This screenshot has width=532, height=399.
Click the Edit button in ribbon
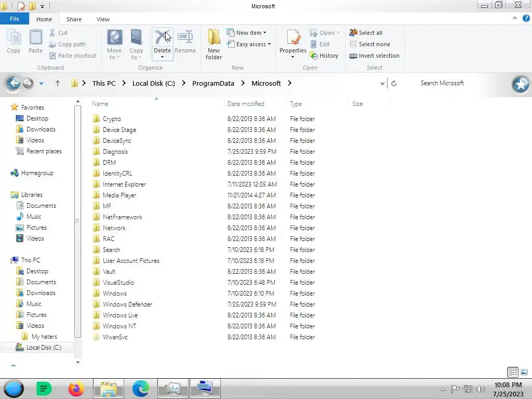[320, 44]
